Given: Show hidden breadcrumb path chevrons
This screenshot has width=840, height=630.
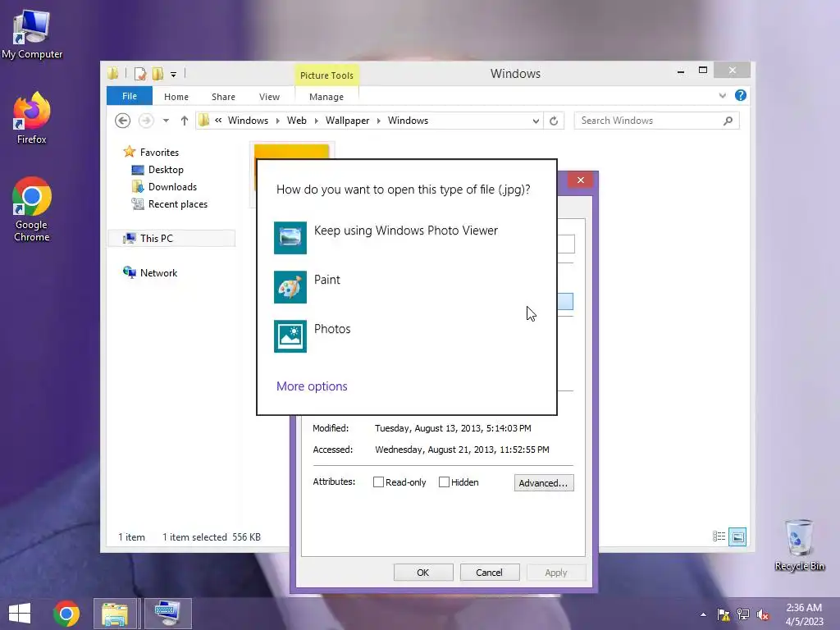Looking at the screenshot, I should [x=218, y=121].
